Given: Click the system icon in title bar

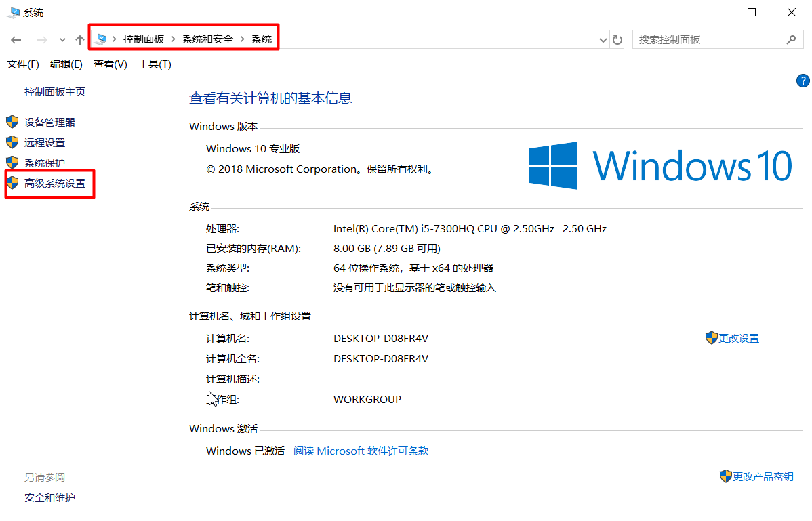Looking at the screenshot, I should tap(14, 12).
